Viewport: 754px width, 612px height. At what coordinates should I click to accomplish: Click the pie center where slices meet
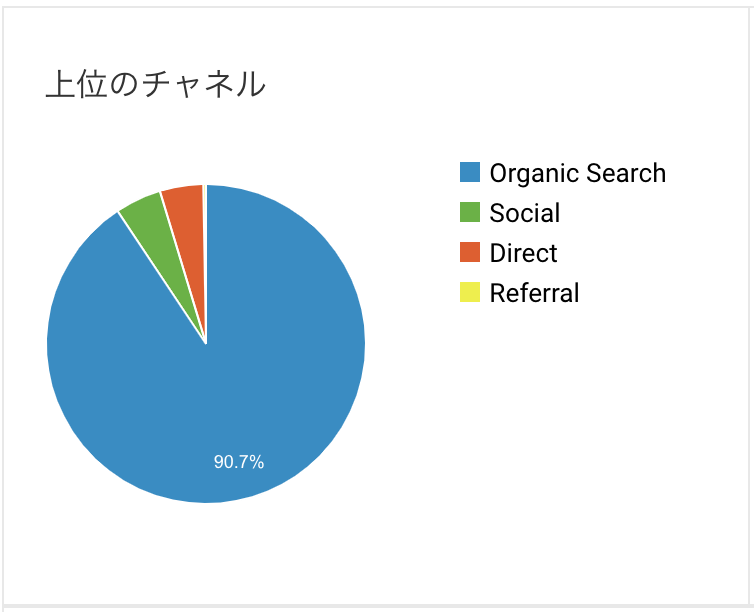(206, 343)
